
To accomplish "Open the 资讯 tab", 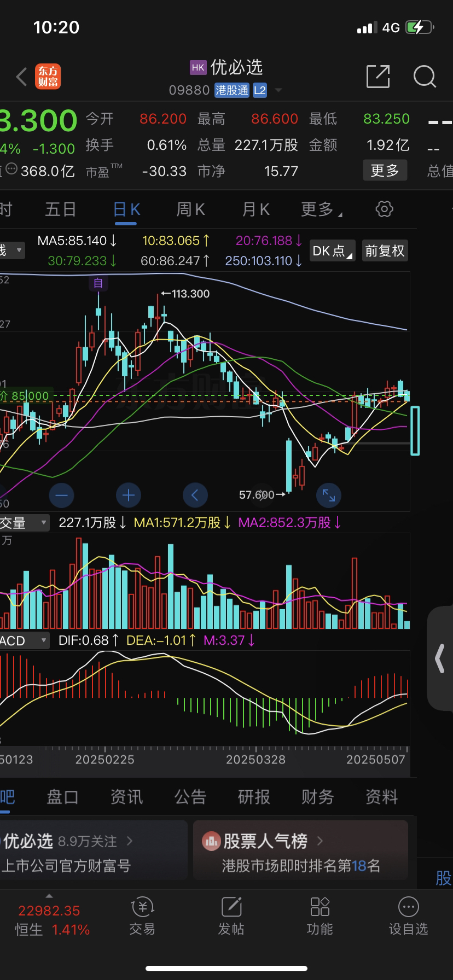I will pos(127,797).
